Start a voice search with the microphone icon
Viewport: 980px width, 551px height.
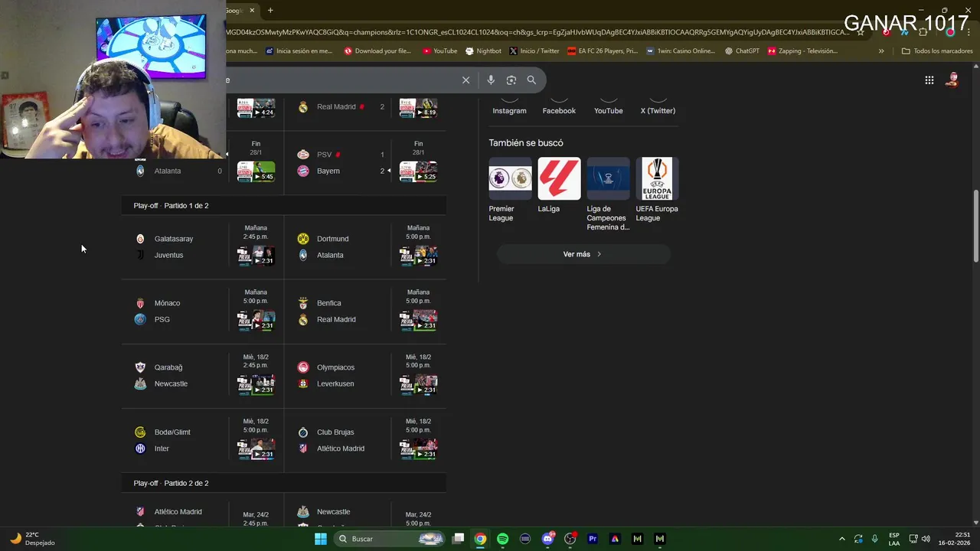tap(491, 80)
